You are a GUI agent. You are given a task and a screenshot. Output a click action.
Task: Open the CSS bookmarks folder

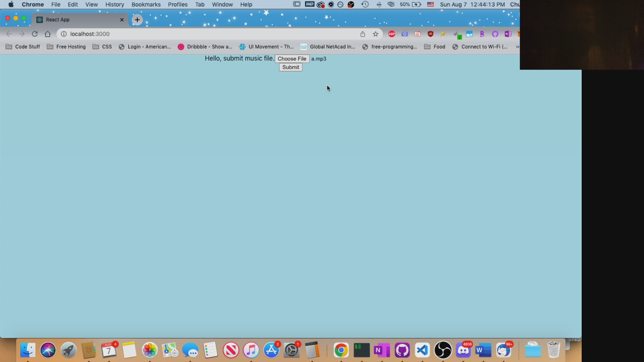(x=102, y=47)
